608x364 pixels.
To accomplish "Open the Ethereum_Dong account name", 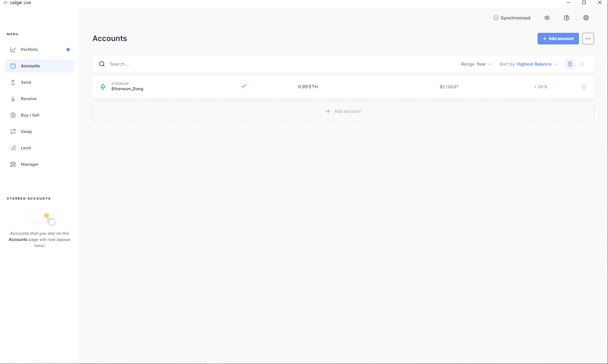I will pos(127,89).
